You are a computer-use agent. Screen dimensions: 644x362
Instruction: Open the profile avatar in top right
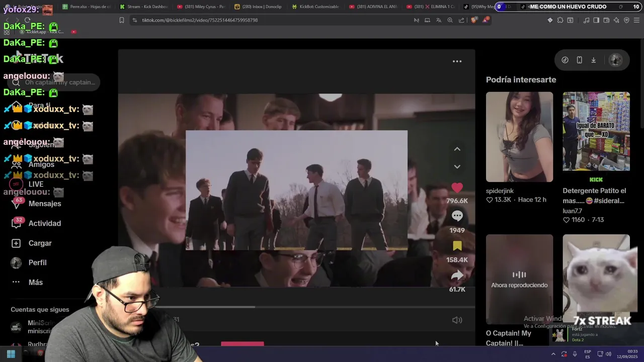pos(615,60)
